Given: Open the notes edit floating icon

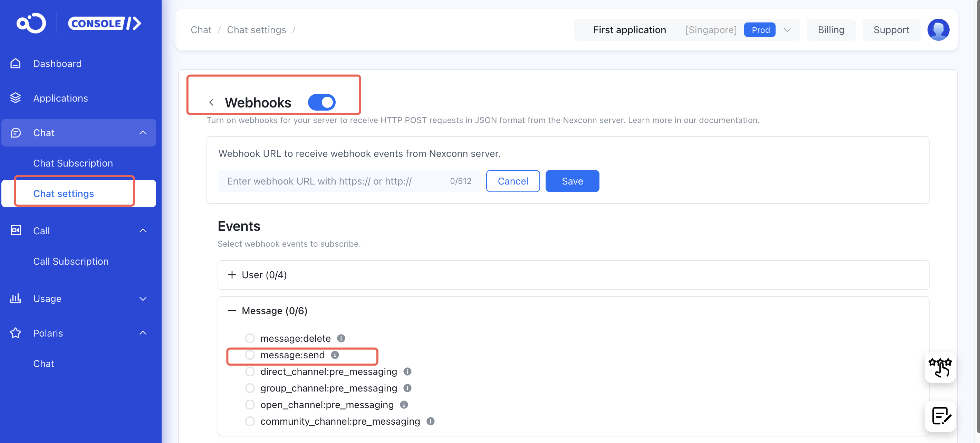Looking at the screenshot, I should click(940, 416).
